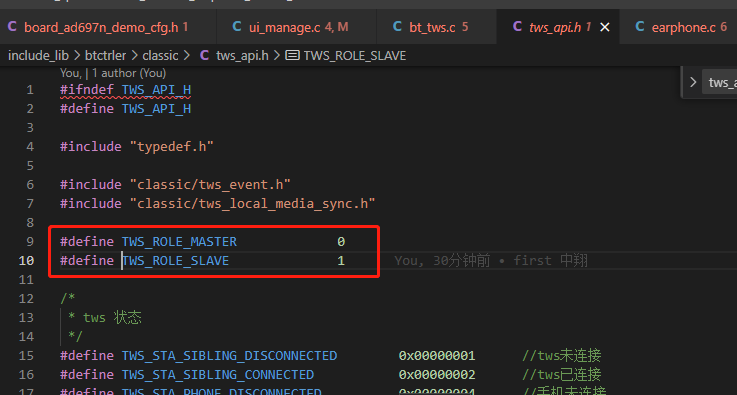Click the //tws未连接 comment
Image resolution: width=737 pixels, height=395 pixels.
coord(562,356)
